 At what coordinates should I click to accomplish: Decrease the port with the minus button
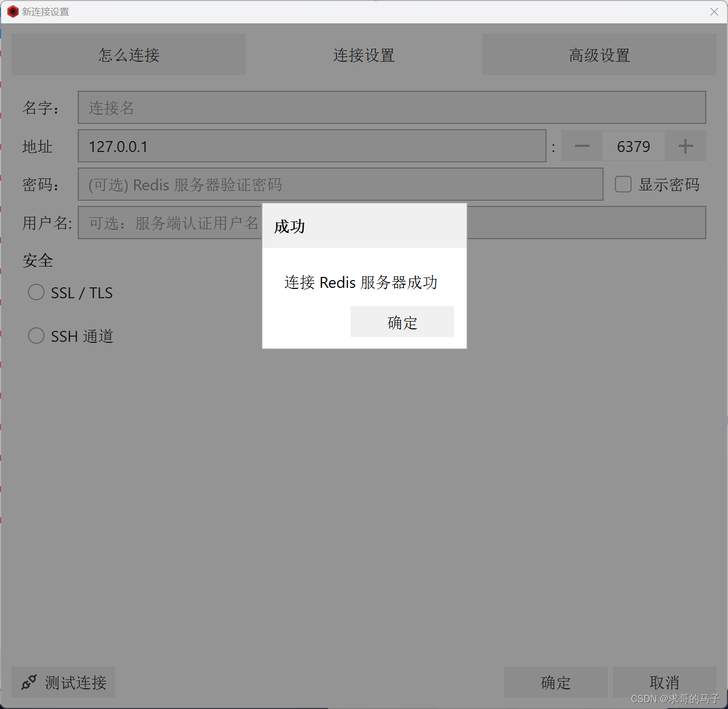(x=582, y=146)
